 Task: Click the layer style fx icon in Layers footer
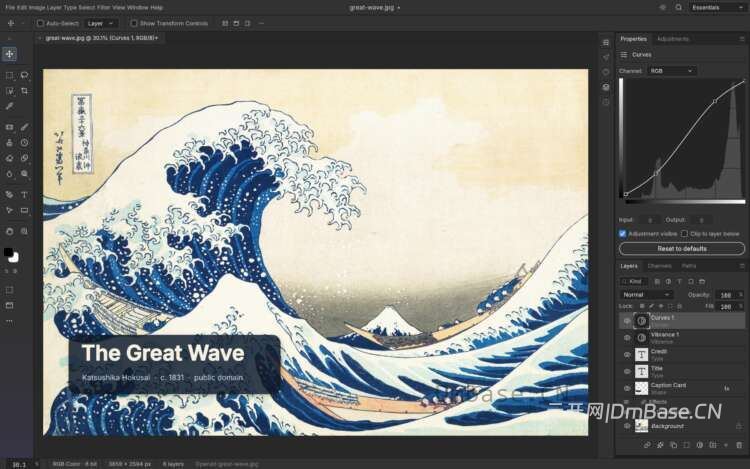pos(660,445)
